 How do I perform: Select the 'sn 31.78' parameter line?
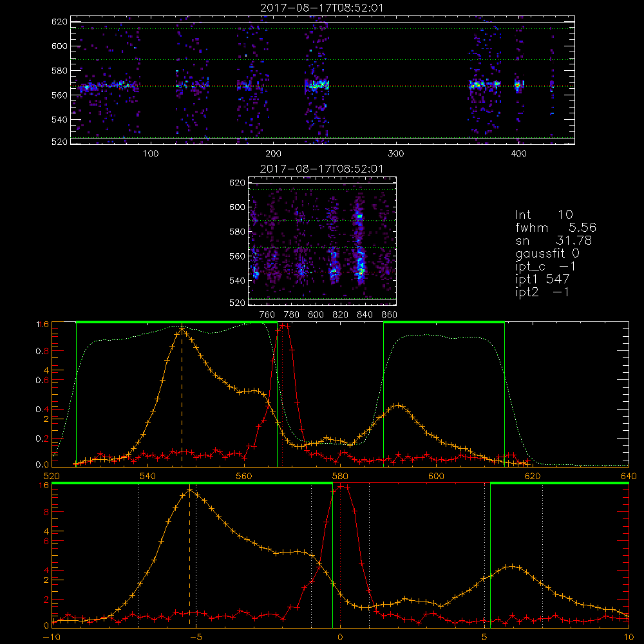(553, 240)
